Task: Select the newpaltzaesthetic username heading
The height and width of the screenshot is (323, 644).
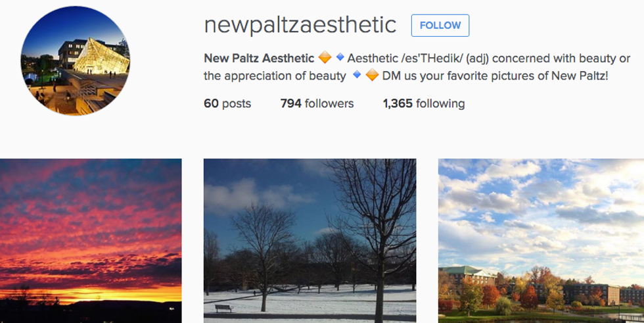Action: [300, 25]
